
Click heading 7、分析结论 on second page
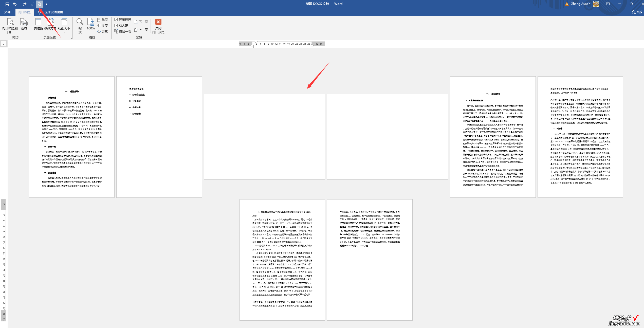(x=135, y=114)
